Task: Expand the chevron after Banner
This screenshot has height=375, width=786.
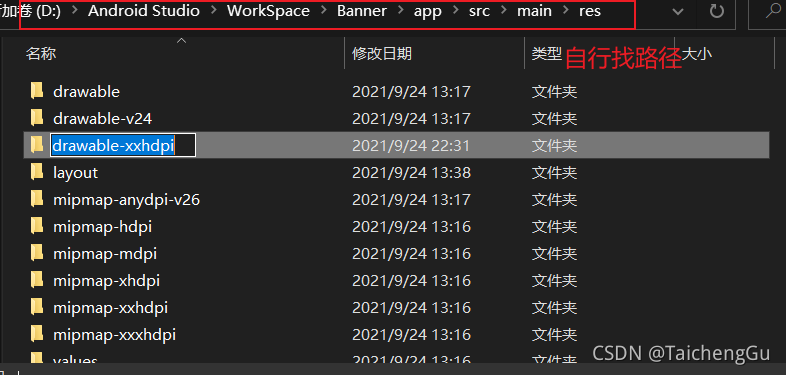Action: coord(400,11)
